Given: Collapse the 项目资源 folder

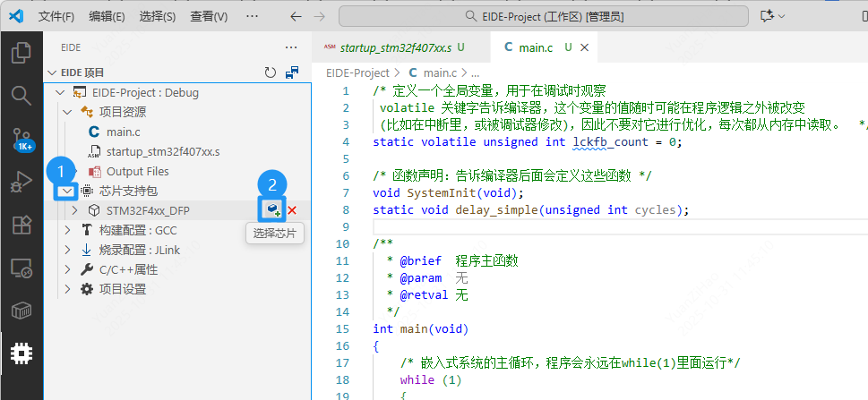Looking at the screenshot, I should [x=67, y=113].
